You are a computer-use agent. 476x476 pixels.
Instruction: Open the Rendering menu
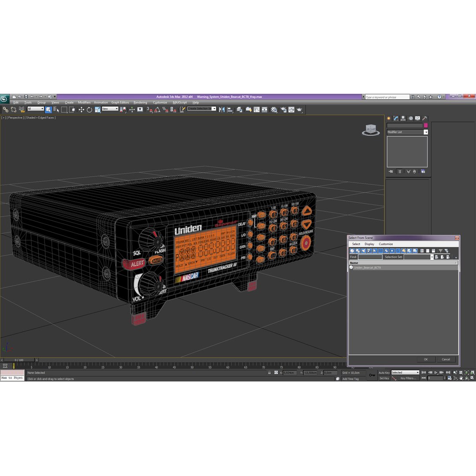tap(140, 103)
